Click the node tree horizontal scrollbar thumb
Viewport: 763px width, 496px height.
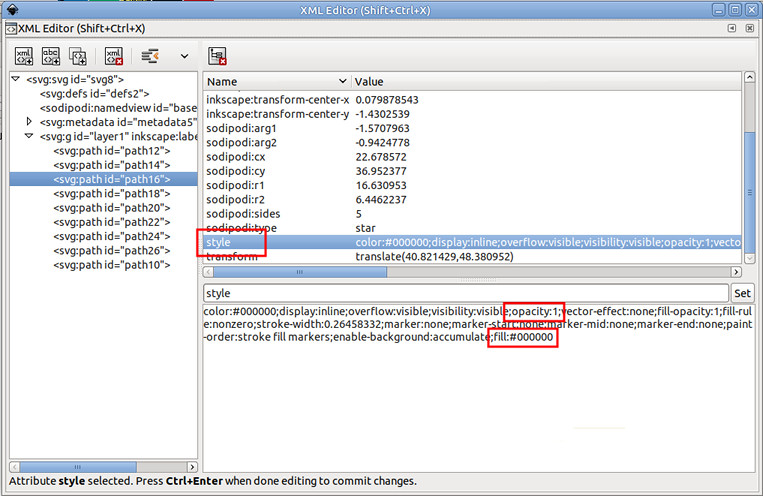coord(78,467)
